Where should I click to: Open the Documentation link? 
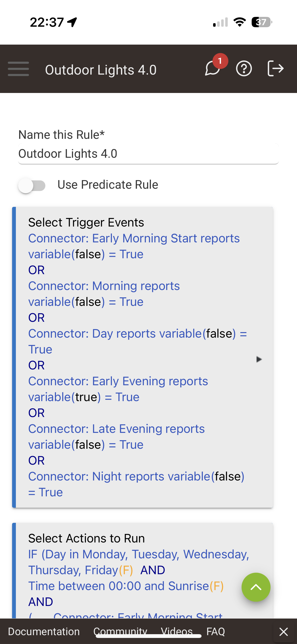pyautogui.click(x=44, y=632)
